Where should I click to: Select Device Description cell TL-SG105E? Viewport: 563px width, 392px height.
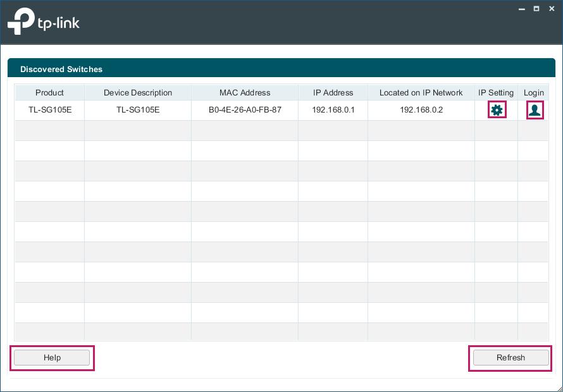pyautogui.click(x=138, y=110)
